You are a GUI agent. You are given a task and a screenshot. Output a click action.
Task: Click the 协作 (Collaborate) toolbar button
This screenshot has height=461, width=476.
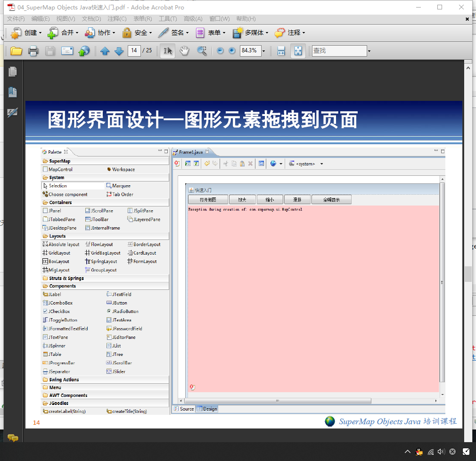pos(100,33)
